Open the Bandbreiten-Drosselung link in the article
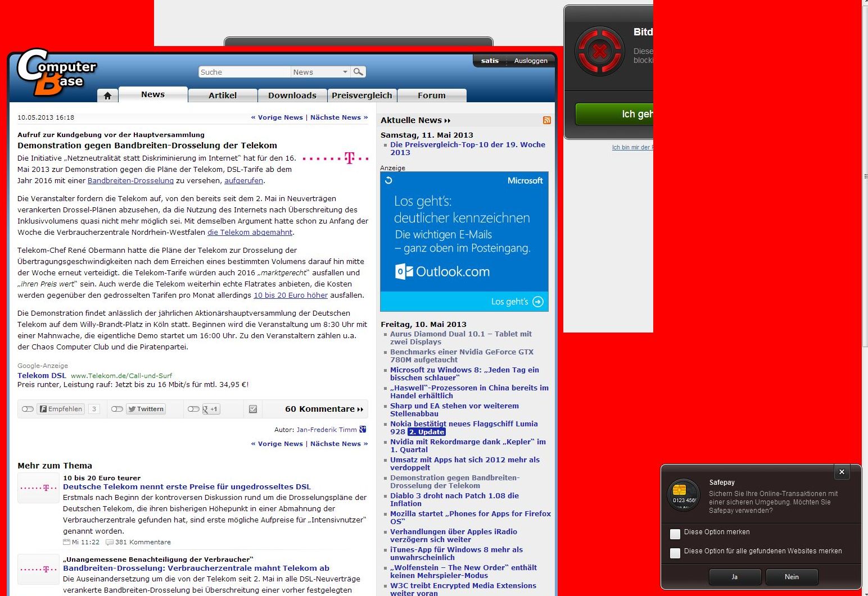Viewport: 868px width, 596px height. [130, 181]
